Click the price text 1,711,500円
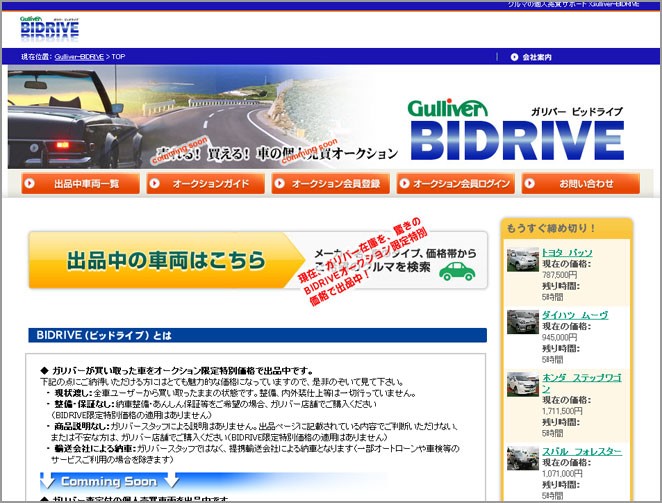 [562, 411]
